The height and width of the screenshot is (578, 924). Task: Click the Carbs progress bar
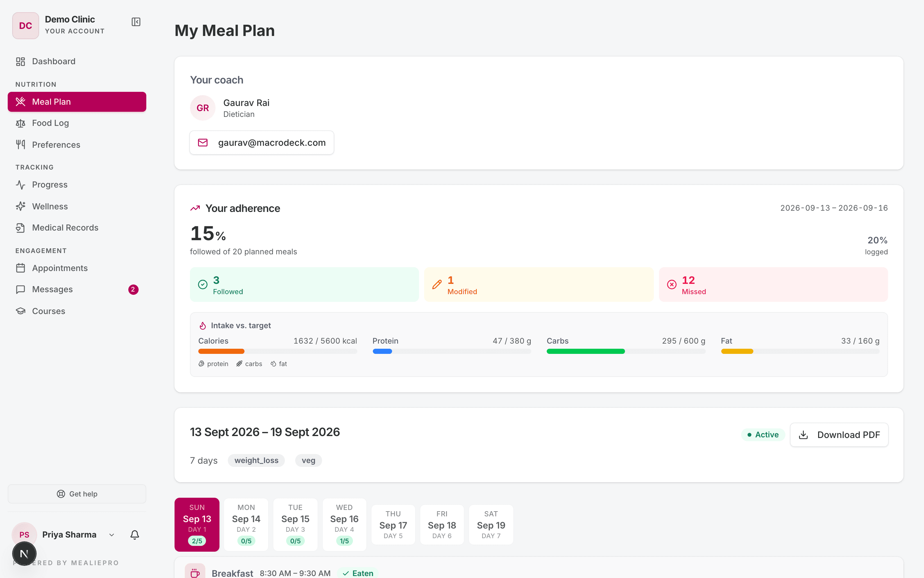coord(626,351)
